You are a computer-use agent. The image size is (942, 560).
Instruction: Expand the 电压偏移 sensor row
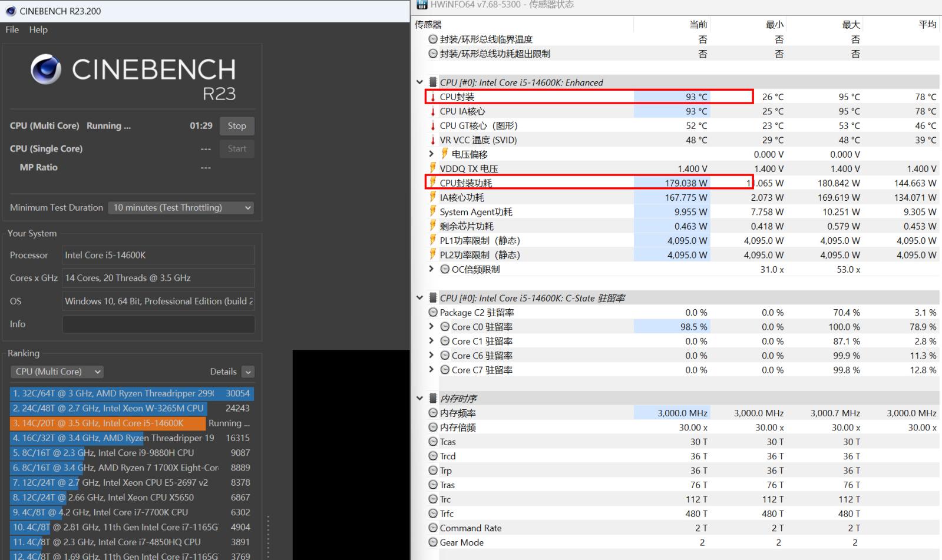click(431, 154)
